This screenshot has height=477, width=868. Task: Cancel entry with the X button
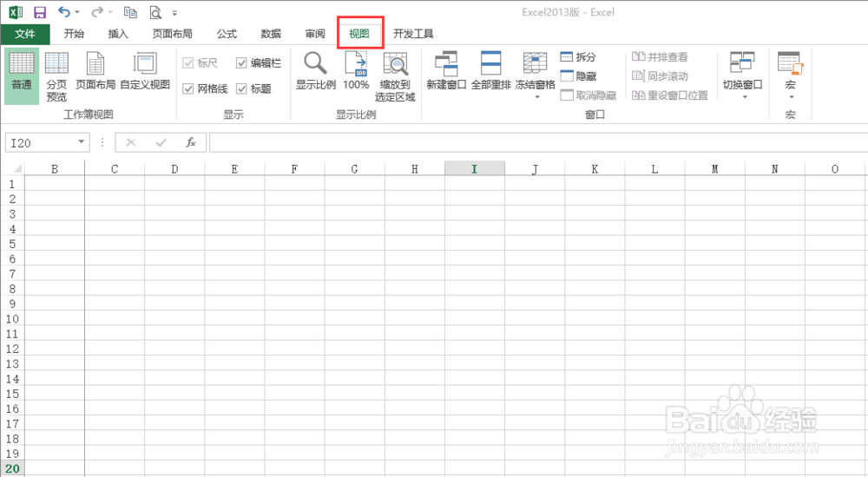point(131,143)
